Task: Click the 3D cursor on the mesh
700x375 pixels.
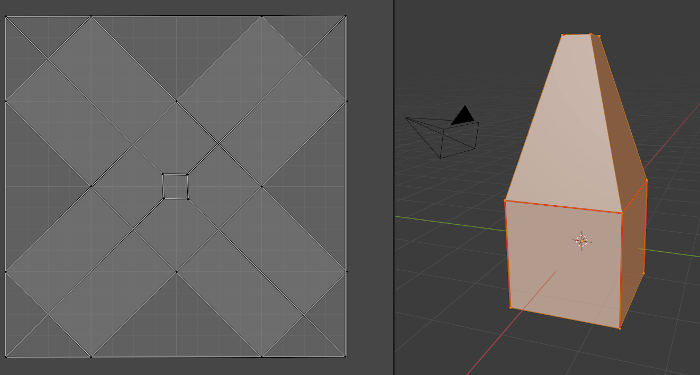Action: coord(582,241)
